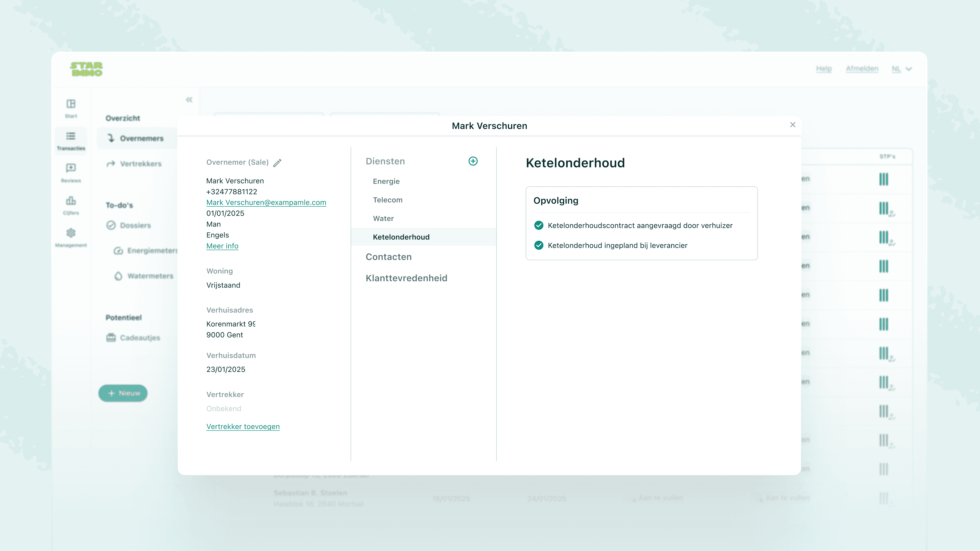Click Afmelden to log out
The height and width of the screenshot is (551, 980).
[862, 69]
